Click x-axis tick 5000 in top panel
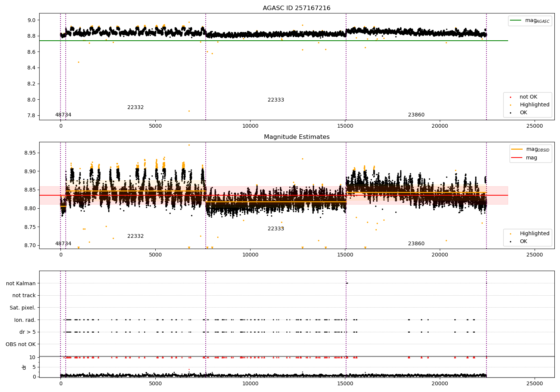560x392 pixels. (155, 126)
